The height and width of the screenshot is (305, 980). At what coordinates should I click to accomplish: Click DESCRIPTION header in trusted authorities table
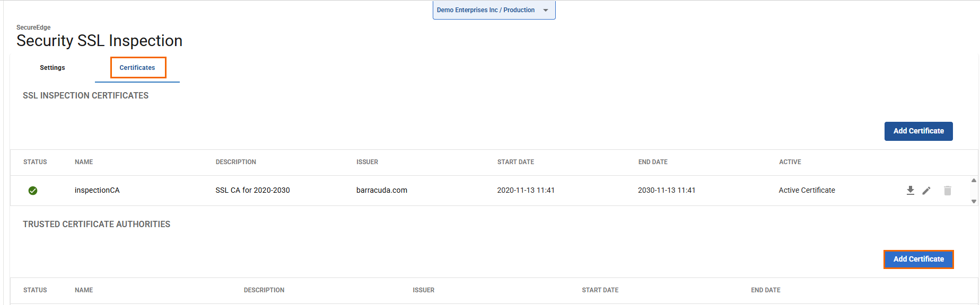pyautogui.click(x=264, y=290)
